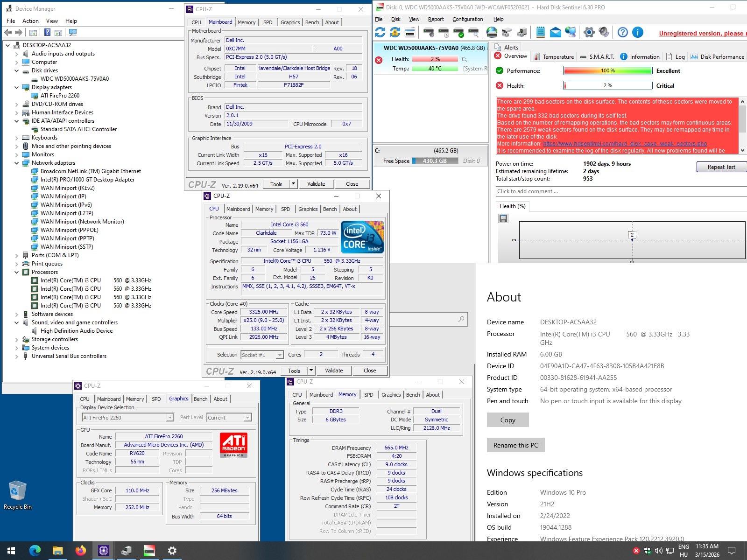Click the blue question mark help icon in Hard Disk Sentinel

point(622,32)
